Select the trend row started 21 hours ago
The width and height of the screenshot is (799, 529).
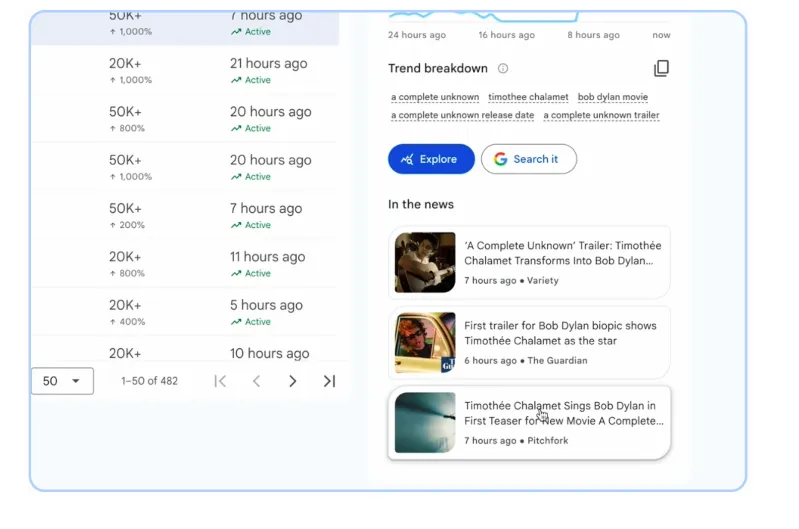point(185,70)
